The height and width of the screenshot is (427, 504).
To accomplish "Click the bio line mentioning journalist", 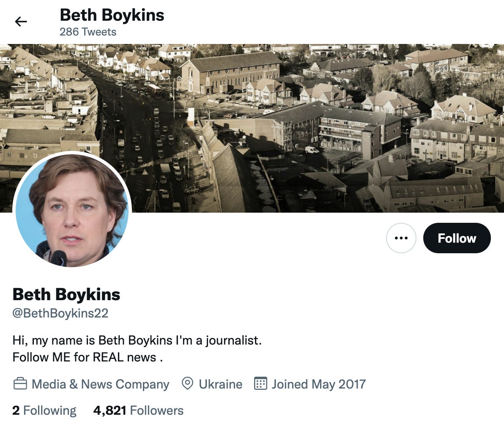I will (137, 340).
